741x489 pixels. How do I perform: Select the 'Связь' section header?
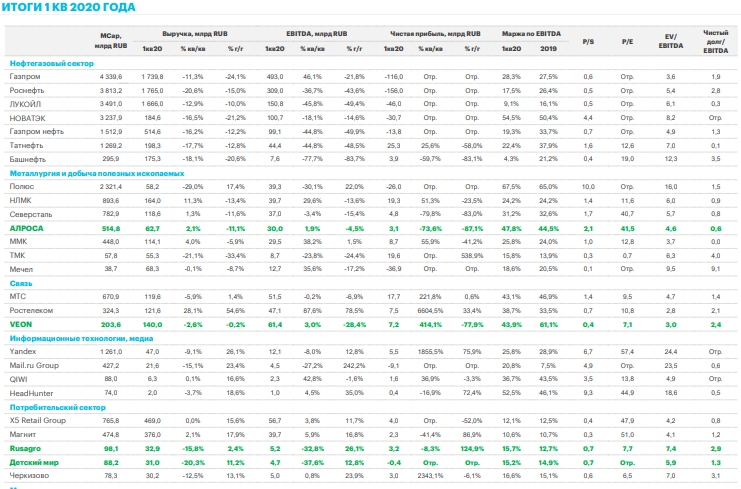(20, 284)
